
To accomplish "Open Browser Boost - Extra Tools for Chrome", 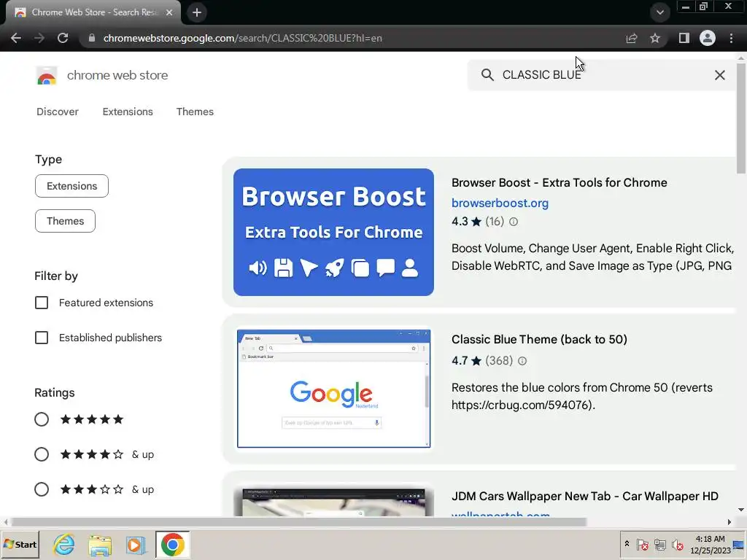I will click(560, 182).
